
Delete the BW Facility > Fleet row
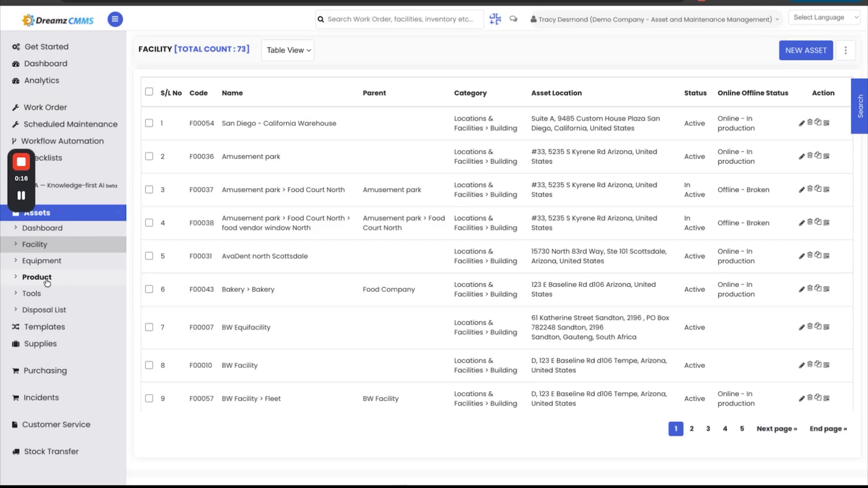tap(810, 398)
